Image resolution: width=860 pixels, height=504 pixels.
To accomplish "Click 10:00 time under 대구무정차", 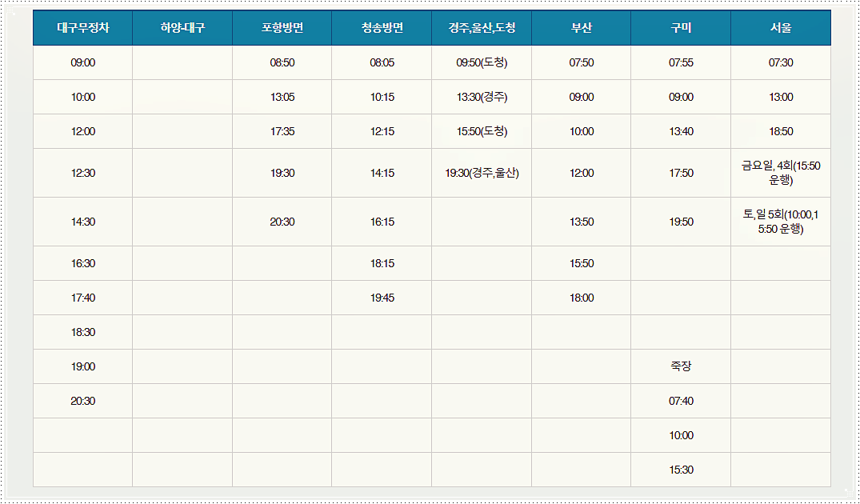I will (x=83, y=97).
